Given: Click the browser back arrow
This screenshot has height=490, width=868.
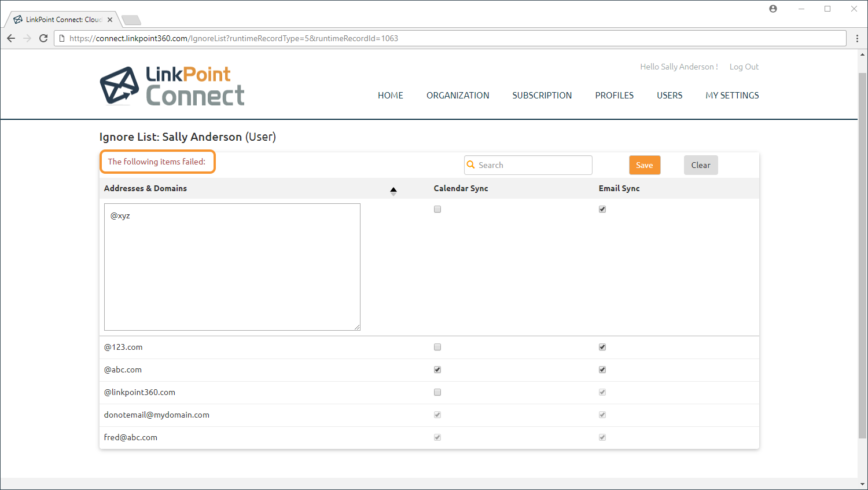Looking at the screenshot, I should 11,38.
